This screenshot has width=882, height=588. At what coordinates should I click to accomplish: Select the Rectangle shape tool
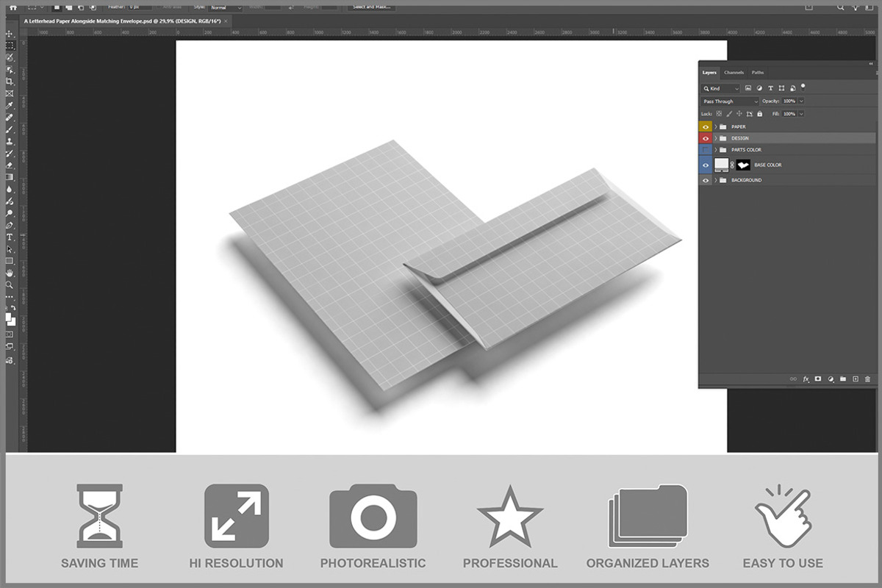pos(10,261)
